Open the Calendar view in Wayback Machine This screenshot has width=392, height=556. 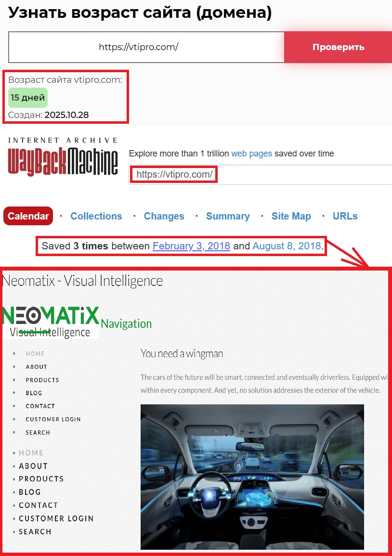[28, 216]
